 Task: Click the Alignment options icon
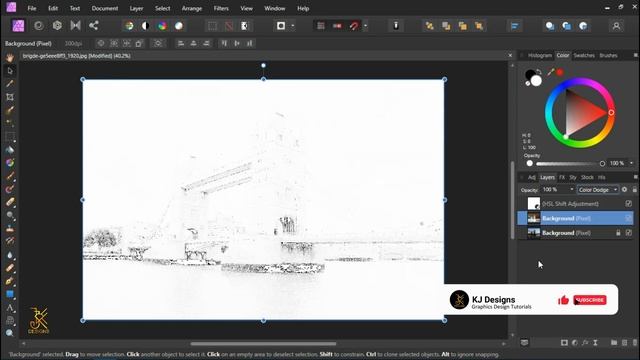514,26
